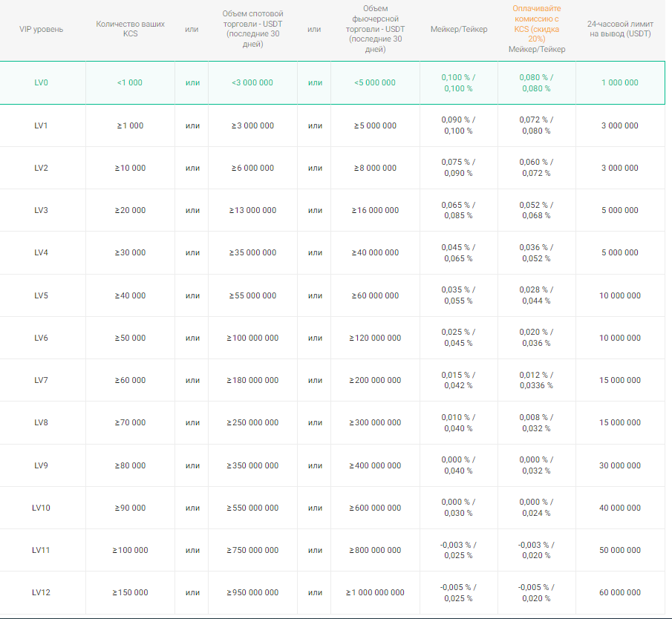Click the ≥150 000 KCS amount cell

(x=130, y=592)
